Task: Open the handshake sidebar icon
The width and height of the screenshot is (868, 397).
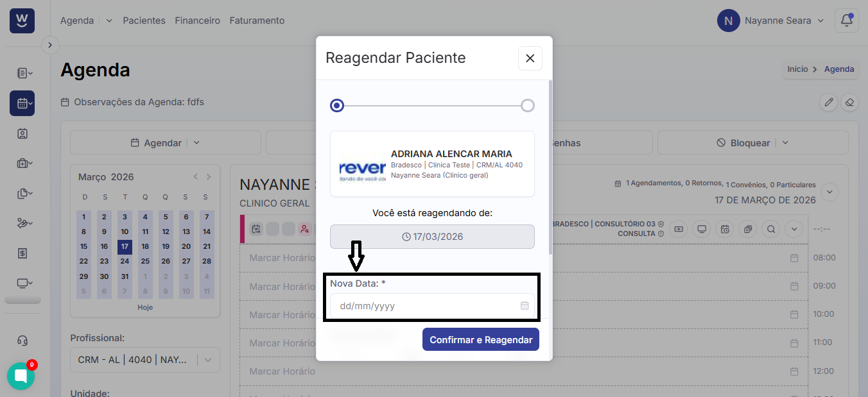Action: (x=24, y=223)
